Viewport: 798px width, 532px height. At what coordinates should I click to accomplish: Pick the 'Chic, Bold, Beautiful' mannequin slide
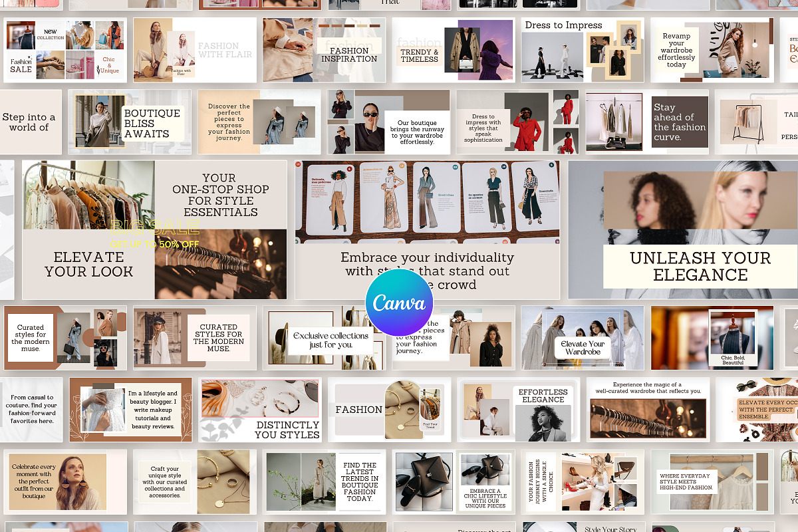pyautogui.click(x=712, y=338)
